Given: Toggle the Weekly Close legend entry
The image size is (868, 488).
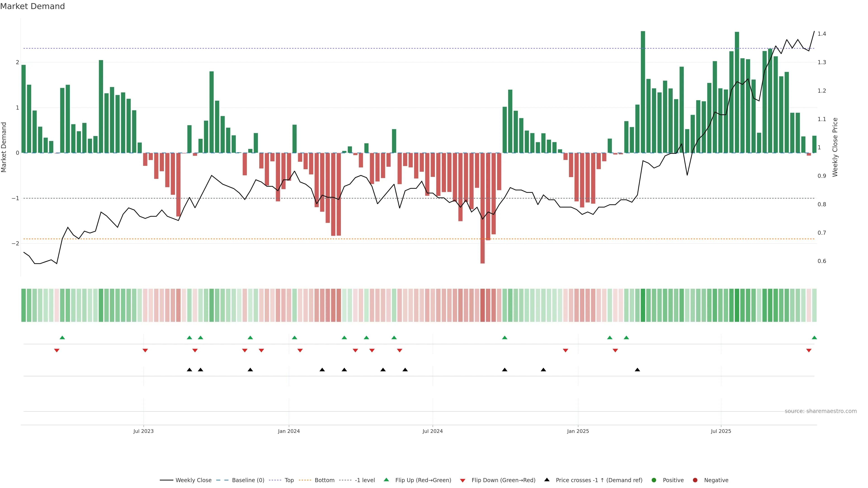Looking at the screenshot, I should pyautogui.click(x=193, y=480).
